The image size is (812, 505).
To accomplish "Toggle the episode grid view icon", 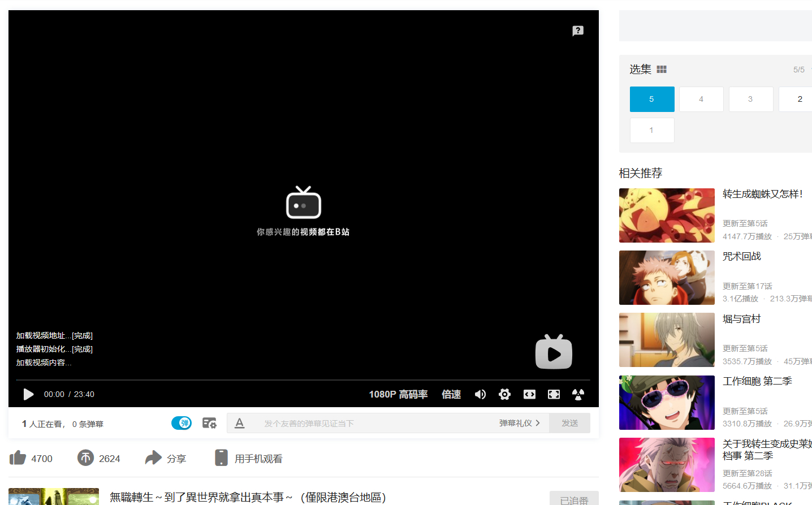I will [662, 70].
